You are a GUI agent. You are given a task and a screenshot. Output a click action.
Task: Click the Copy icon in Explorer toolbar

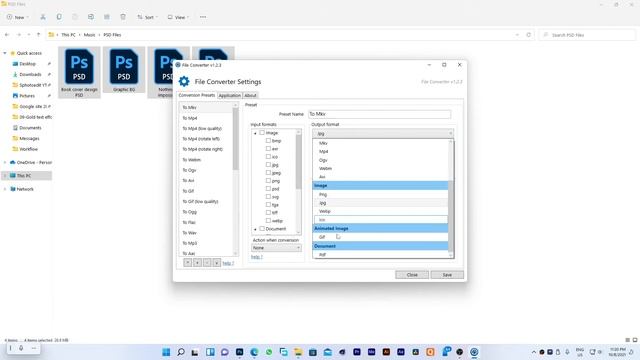pos(59,17)
